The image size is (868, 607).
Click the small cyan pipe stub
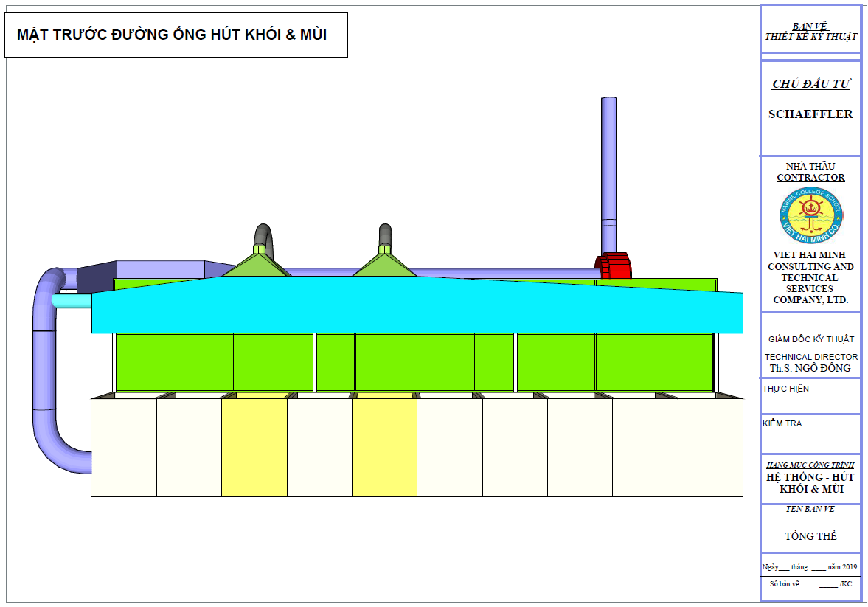(x=72, y=301)
